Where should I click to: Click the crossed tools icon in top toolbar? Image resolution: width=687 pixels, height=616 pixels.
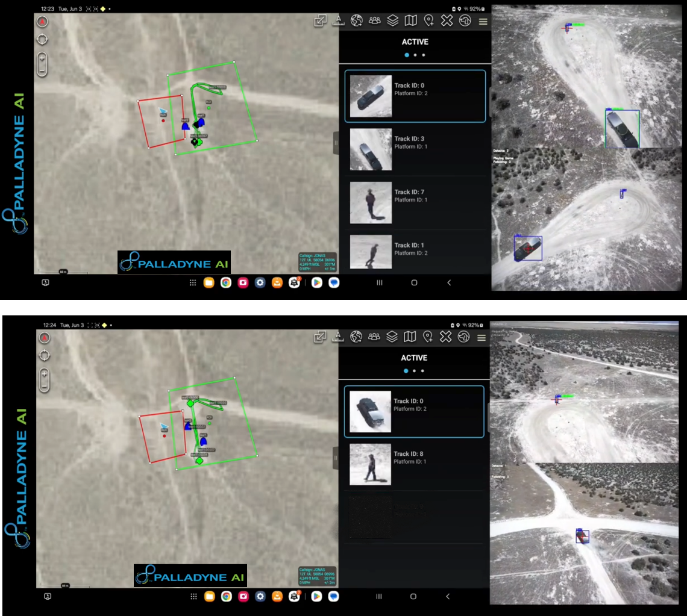point(447,21)
